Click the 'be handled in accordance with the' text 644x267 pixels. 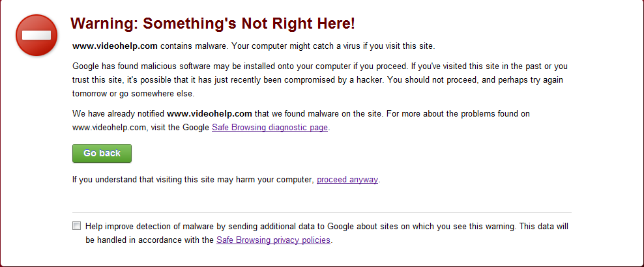pos(150,240)
